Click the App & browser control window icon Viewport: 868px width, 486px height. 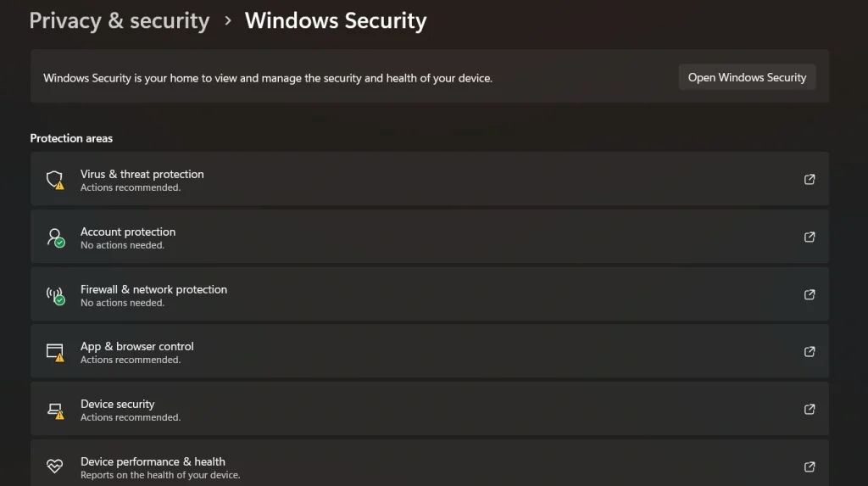55,353
